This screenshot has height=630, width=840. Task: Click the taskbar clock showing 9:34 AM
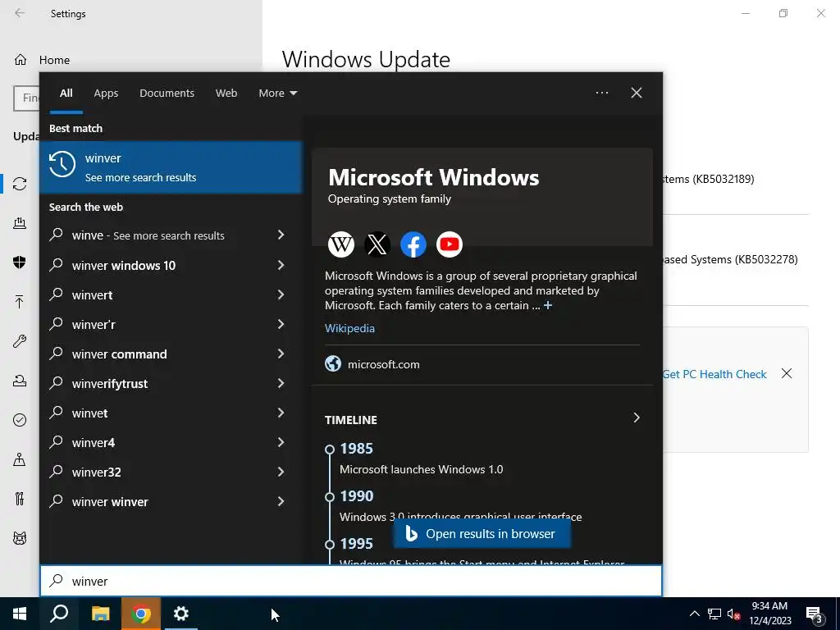coord(769,614)
